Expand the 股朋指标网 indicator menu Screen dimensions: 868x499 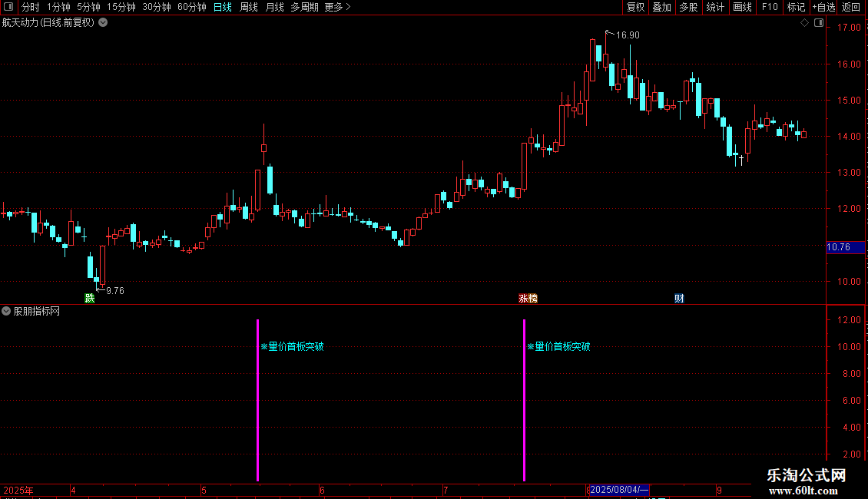point(6,312)
